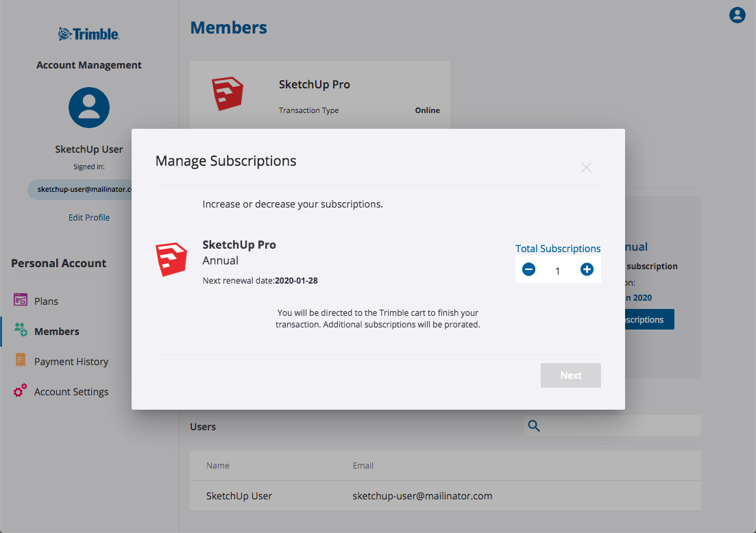756x533 pixels.
Task: Click the Account Management heading
Action: [x=88, y=65]
